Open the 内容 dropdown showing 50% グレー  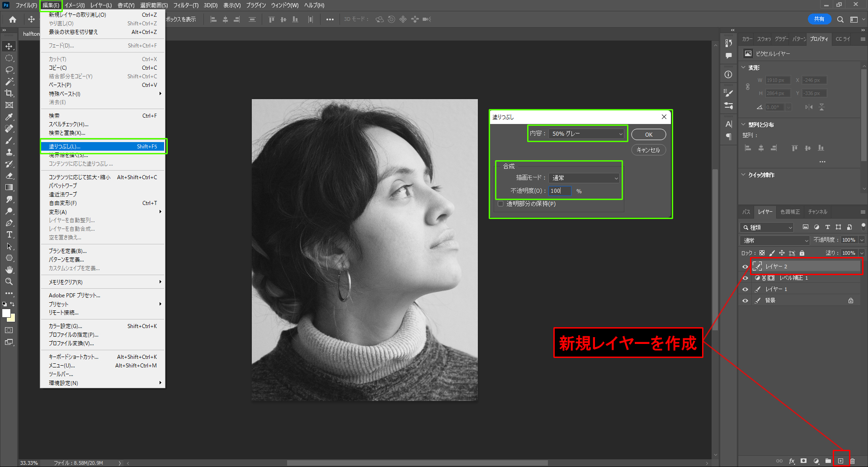586,134
